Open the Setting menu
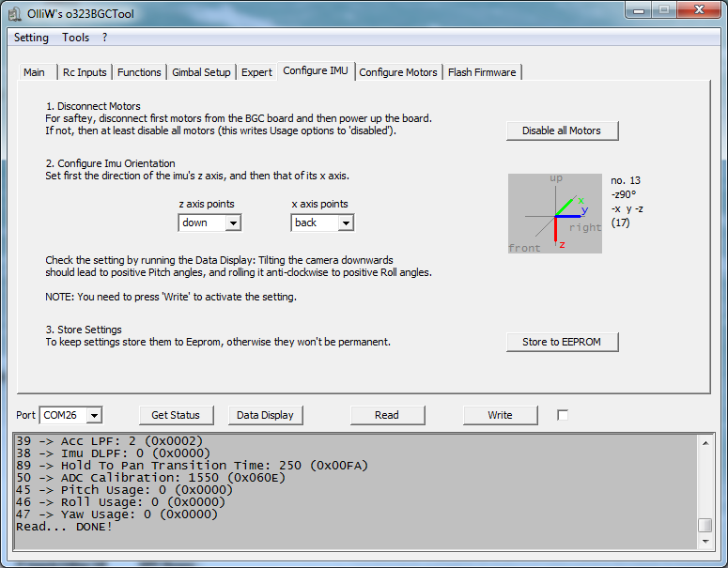Image resolution: width=728 pixels, height=568 pixels. click(31, 38)
